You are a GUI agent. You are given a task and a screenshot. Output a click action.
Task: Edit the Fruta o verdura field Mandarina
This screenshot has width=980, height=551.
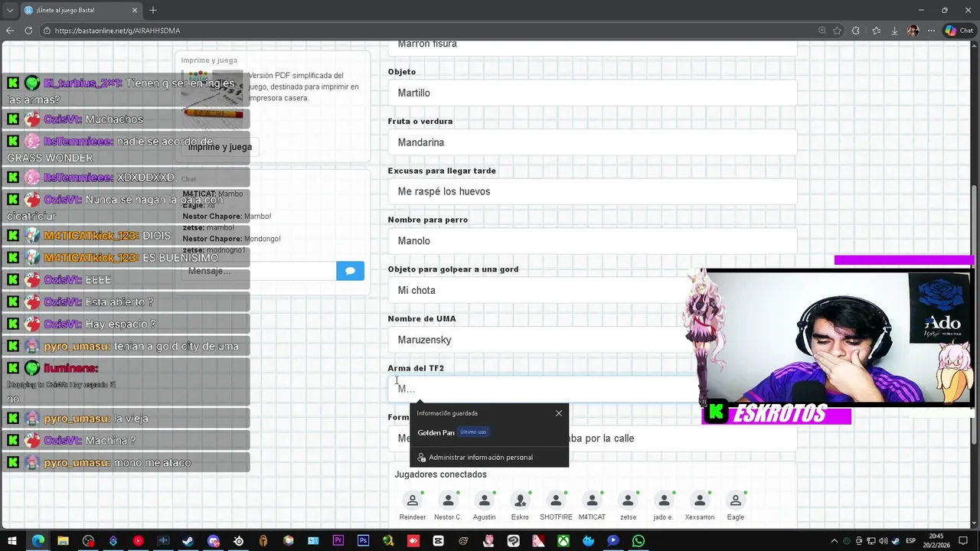(592, 142)
